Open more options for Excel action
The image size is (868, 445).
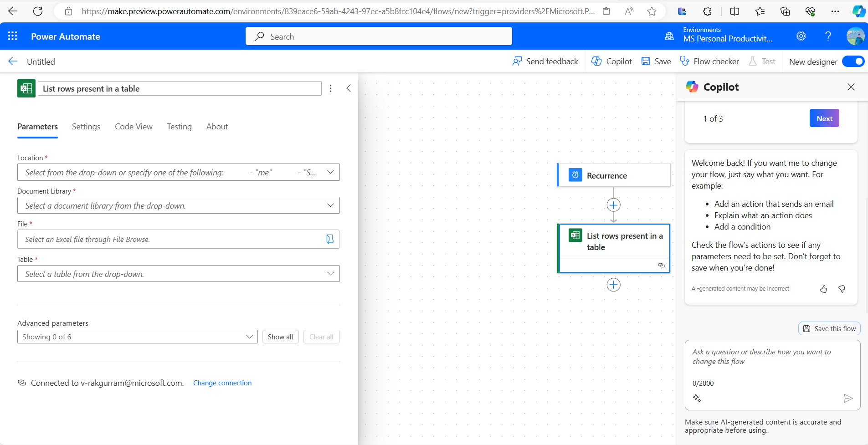click(331, 88)
